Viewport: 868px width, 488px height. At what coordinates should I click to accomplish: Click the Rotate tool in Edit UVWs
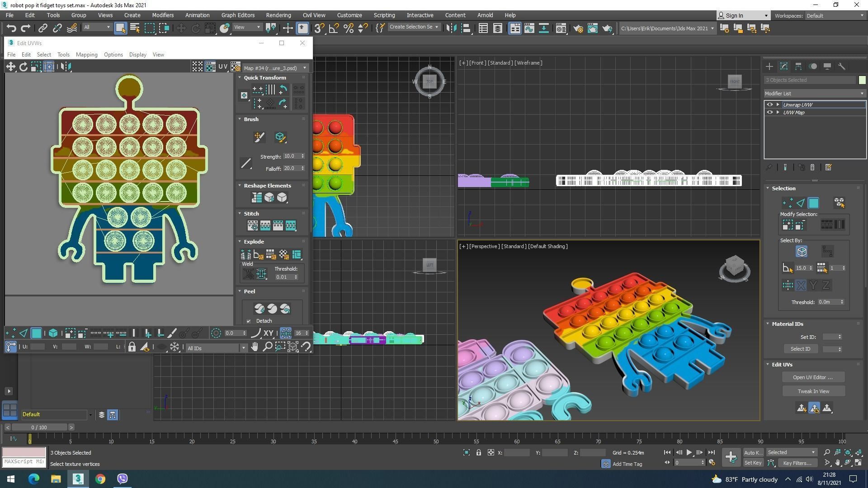(x=23, y=67)
